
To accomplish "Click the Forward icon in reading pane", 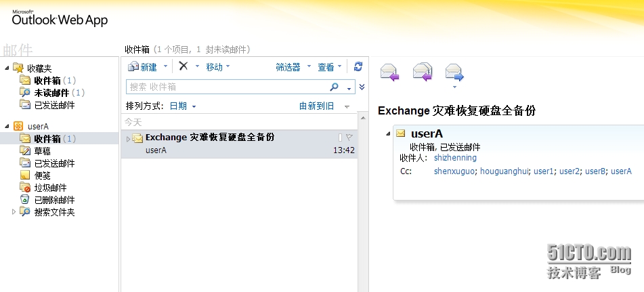I will coord(454,72).
